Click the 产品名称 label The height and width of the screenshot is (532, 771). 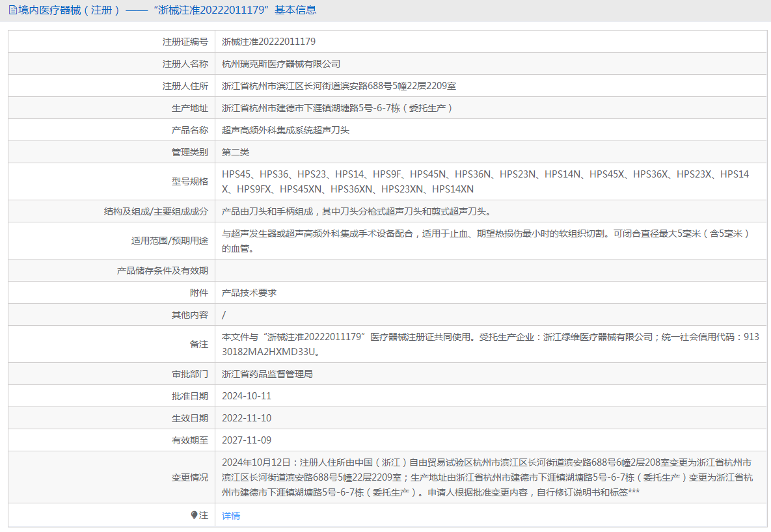190,130
